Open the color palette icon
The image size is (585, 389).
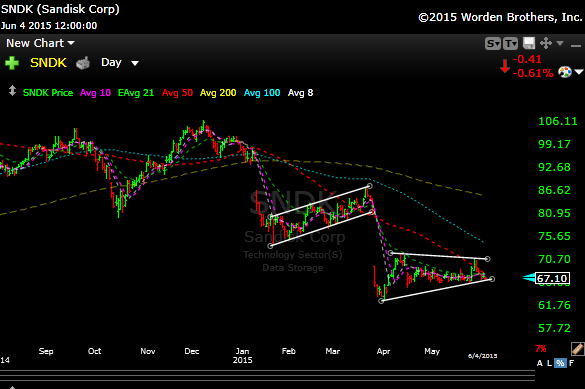pos(564,72)
